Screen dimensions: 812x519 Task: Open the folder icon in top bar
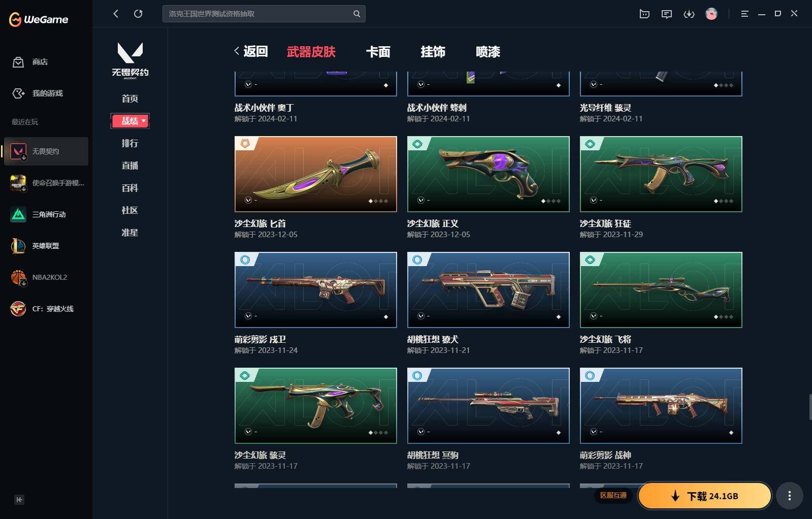tap(644, 14)
